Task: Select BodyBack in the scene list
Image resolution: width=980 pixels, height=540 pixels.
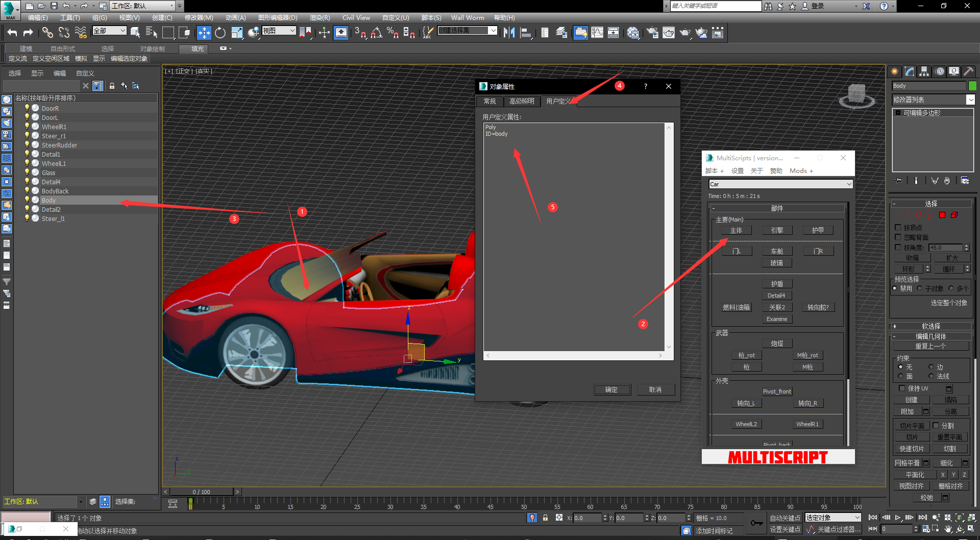Action: (x=55, y=191)
